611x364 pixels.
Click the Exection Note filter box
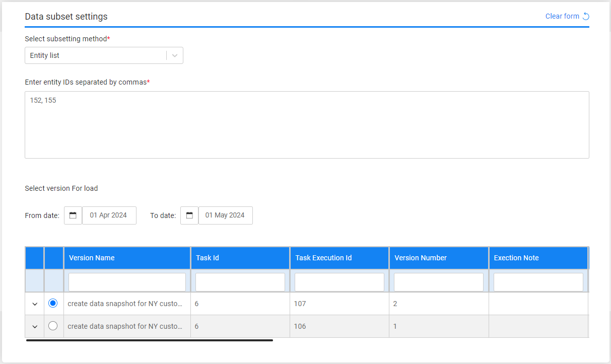[x=538, y=281]
